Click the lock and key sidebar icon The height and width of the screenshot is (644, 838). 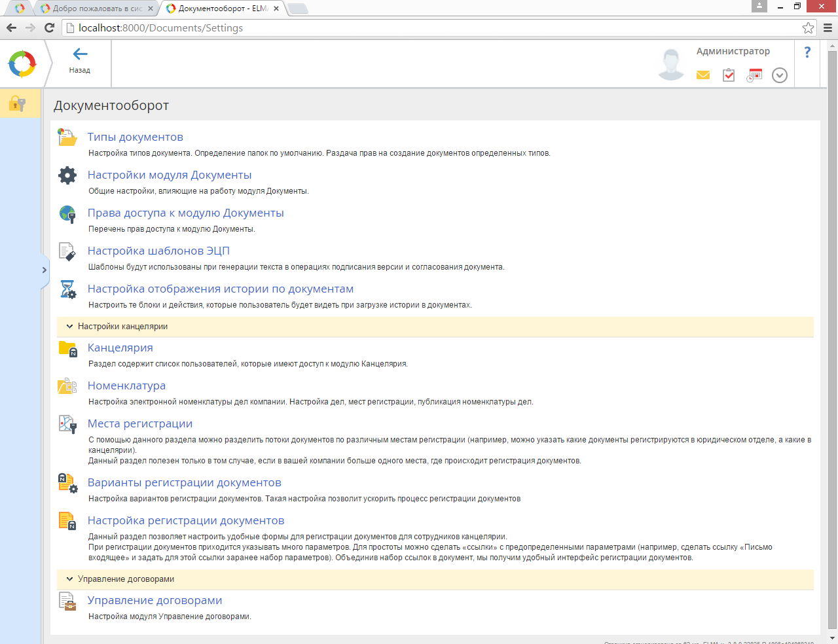pyautogui.click(x=18, y=103)
